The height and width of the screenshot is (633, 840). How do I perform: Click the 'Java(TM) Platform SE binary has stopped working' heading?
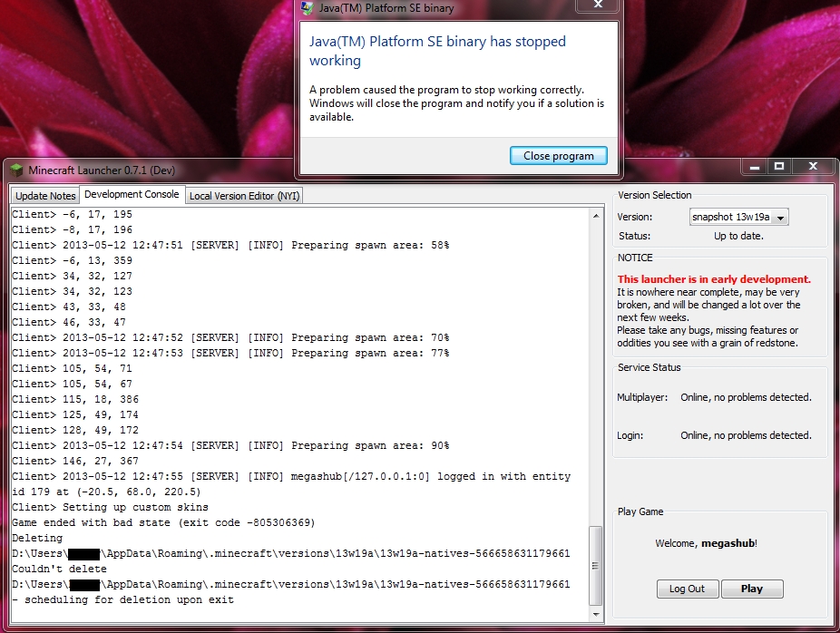click(437, 51)
